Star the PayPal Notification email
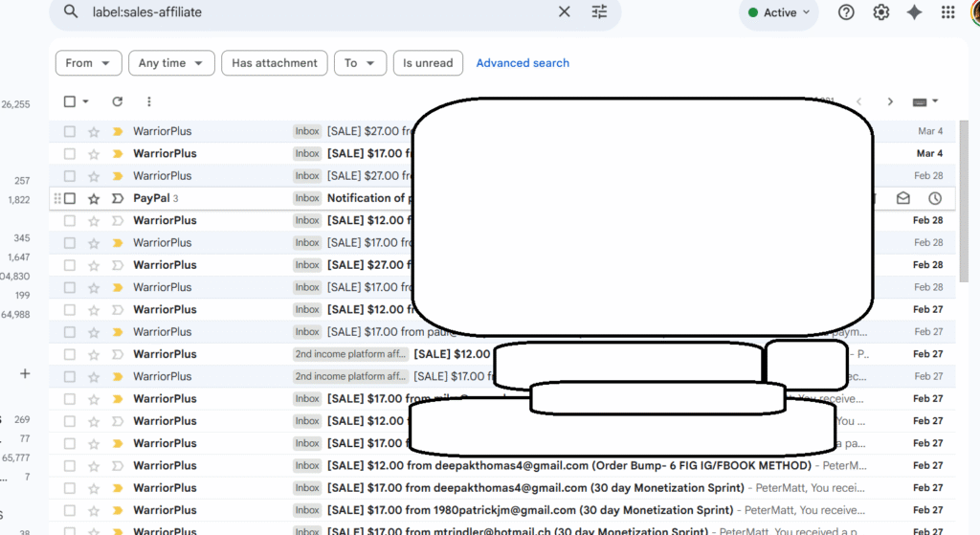The height and width of the screenshot is (535, 980). (94, 199)
